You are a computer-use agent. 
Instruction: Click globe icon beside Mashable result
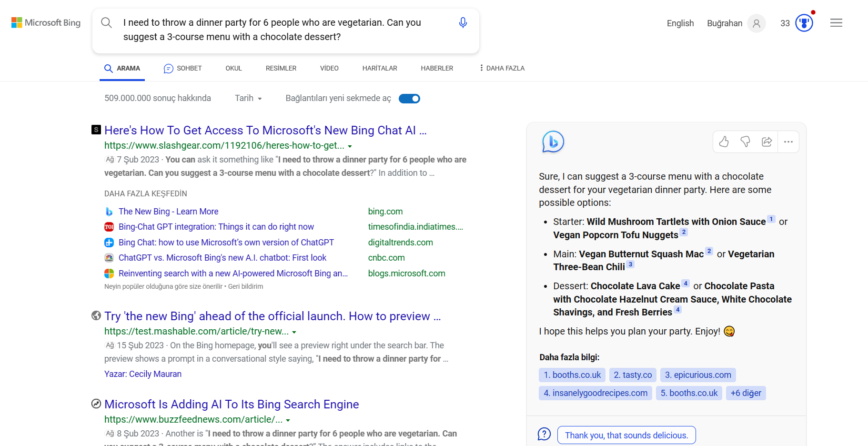(x=96, y=315)
